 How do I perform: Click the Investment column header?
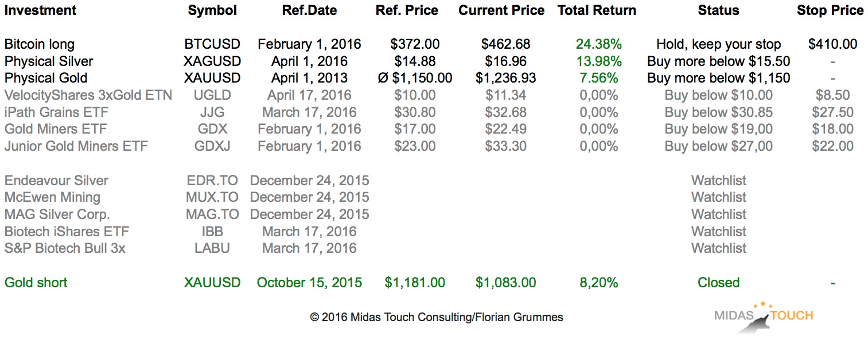point(40,10)
